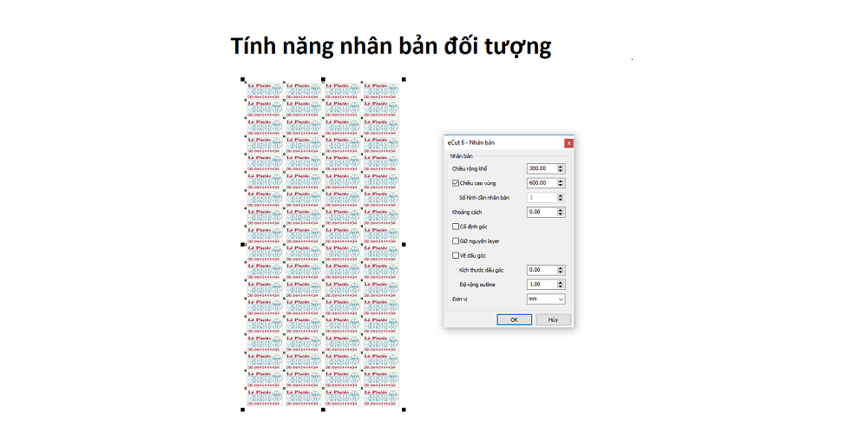Image resolution: width=868 pixels, height=434 pixels.
Task: Click the Kích thước dấu góc field
Action: point(542,270)
